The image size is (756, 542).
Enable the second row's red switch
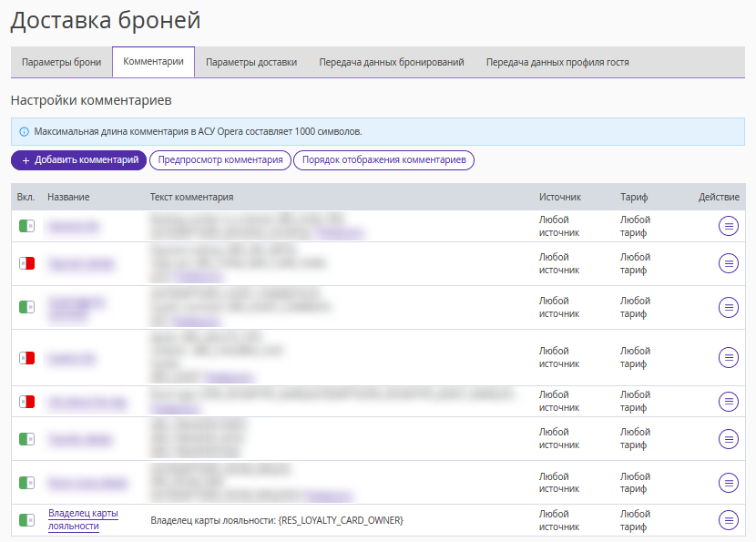pyautogui.click(x=27, y=263)
